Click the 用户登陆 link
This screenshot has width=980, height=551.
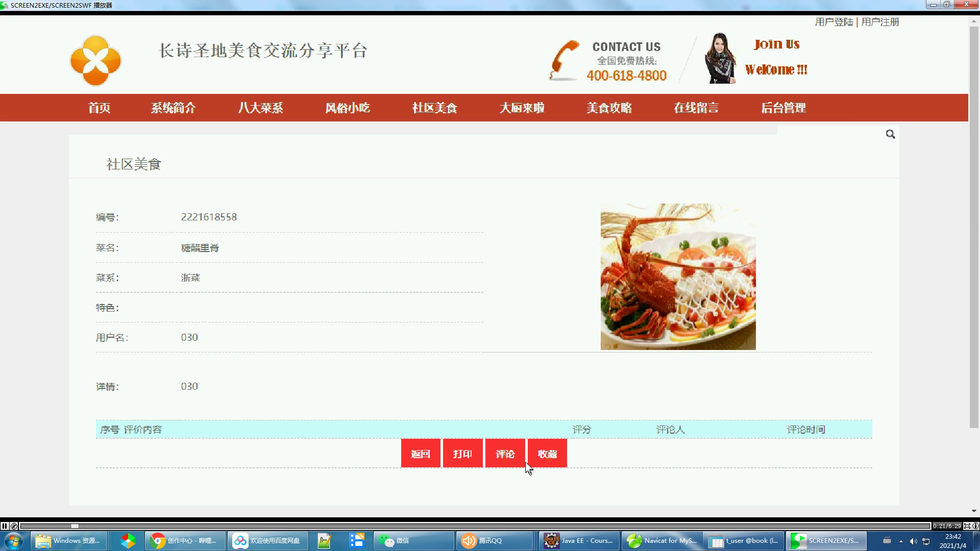click(x=834, y=22)
